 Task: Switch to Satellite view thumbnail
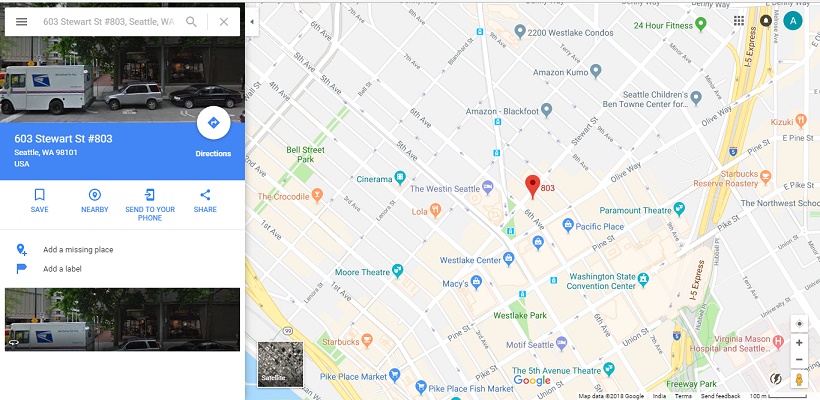click(x=280, y=364)
